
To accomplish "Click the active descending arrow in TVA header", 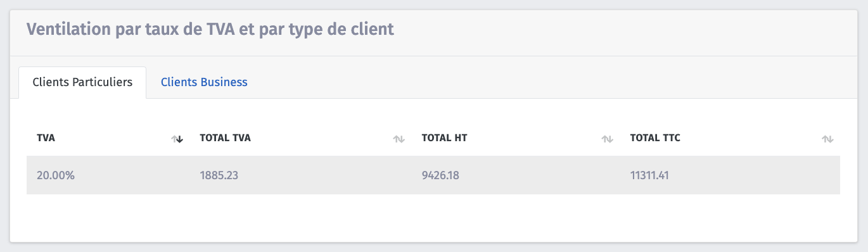I will 180,139.
